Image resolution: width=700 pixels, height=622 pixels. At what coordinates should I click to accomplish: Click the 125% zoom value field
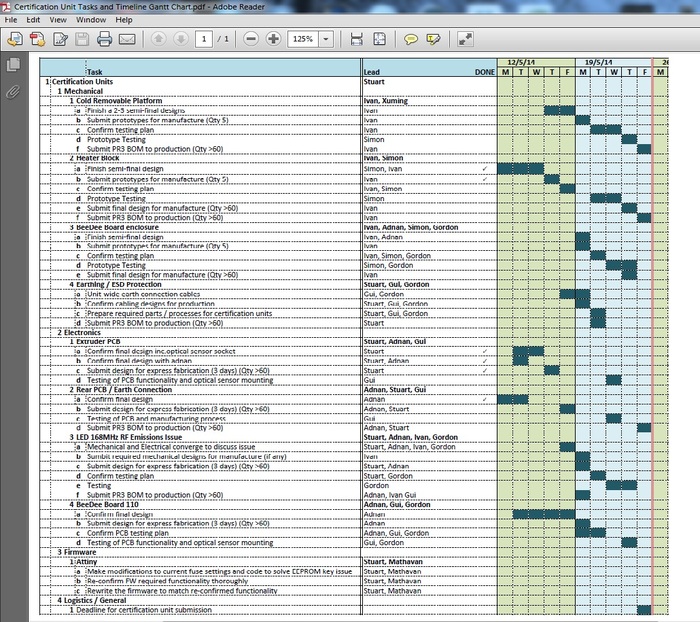point(304,39)
